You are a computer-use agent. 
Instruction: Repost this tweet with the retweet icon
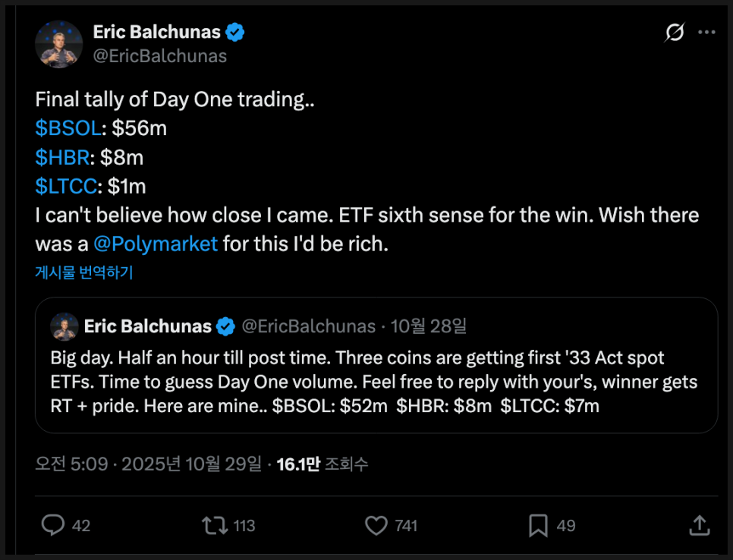(213, 525)
